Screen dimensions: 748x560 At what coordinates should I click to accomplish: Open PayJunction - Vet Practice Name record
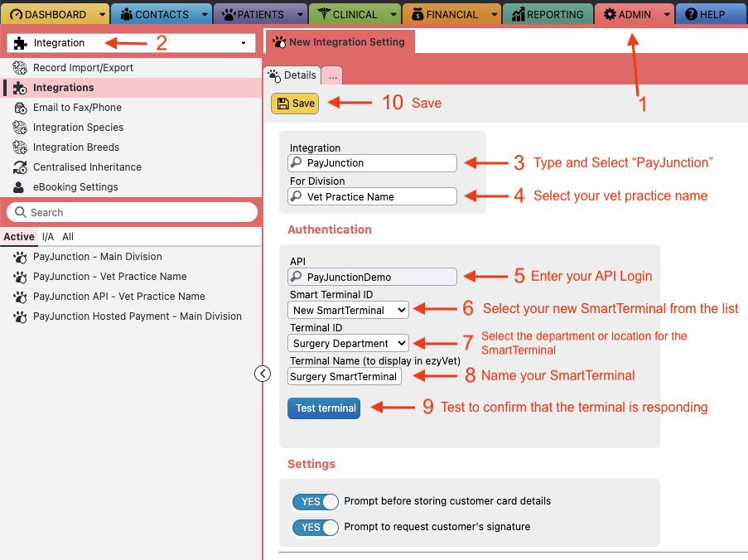coord(109,277)
